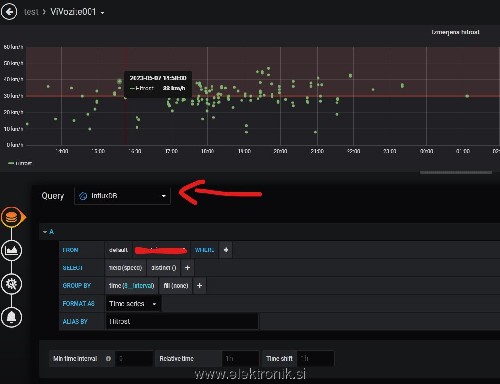Click the Time shift input field
The image size is (500, 384).
tap(315, 359)
